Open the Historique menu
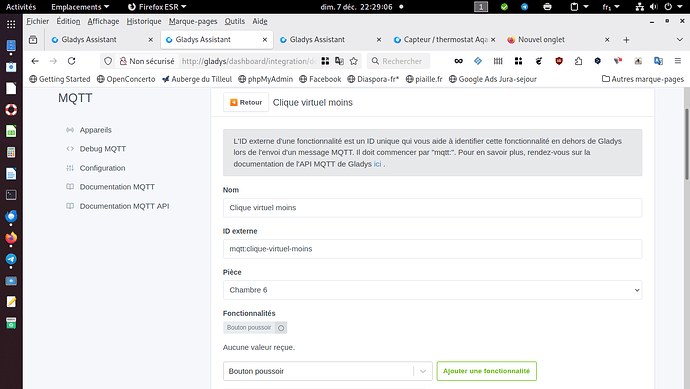 click(x=144, y=21)
